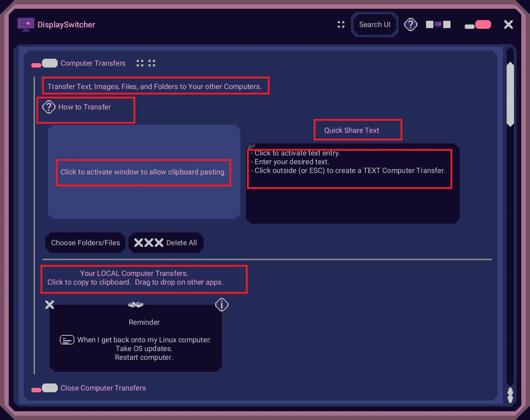Viewport: 530px width, 420px height.
Task: Open the Search UI box
Action: pyautogui.click(x=375, y=24)
